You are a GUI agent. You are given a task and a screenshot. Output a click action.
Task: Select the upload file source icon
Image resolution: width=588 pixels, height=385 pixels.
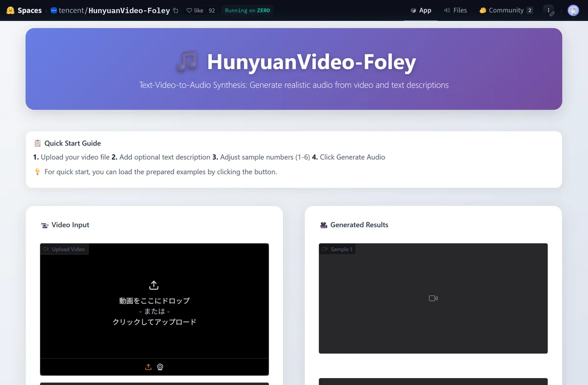click(x=148, y=367)
